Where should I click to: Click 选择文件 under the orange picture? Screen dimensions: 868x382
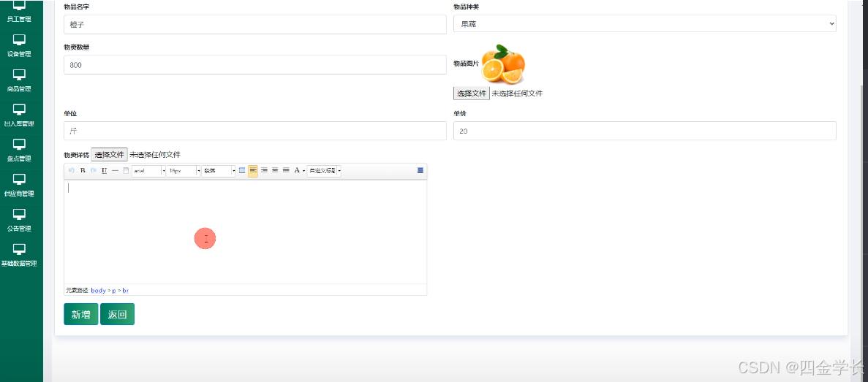[x=471, y=93]
